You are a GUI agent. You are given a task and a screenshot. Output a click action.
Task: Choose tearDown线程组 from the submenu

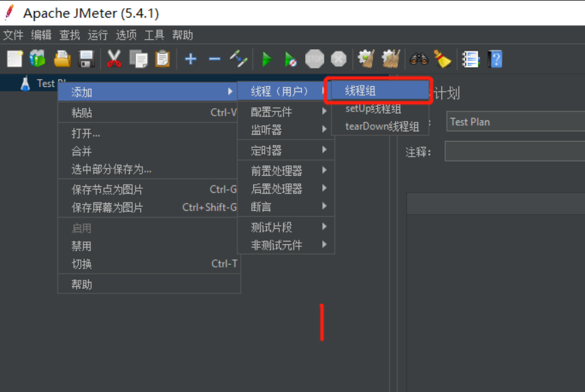(x=380, y=127)
